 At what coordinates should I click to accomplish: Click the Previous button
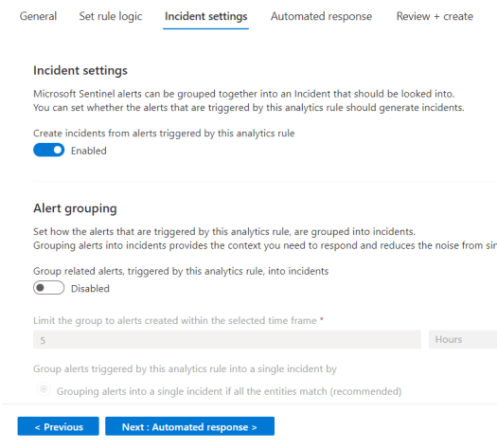(x=59, y=426)
